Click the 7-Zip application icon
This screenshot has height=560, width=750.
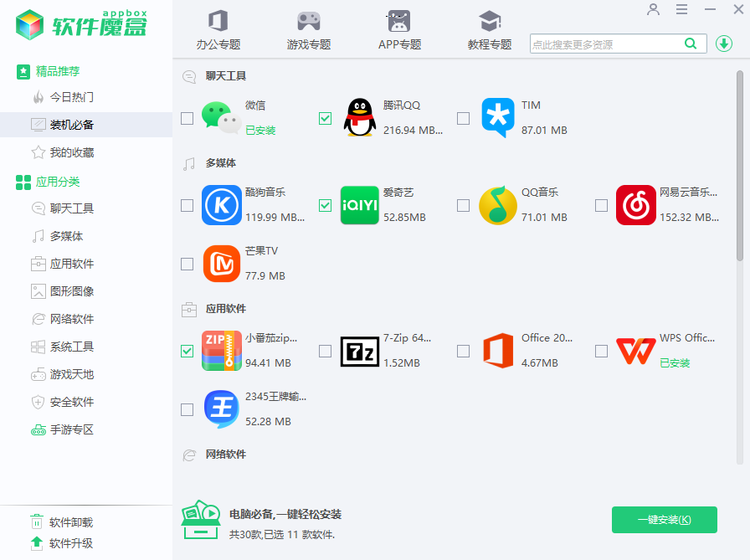360,351
